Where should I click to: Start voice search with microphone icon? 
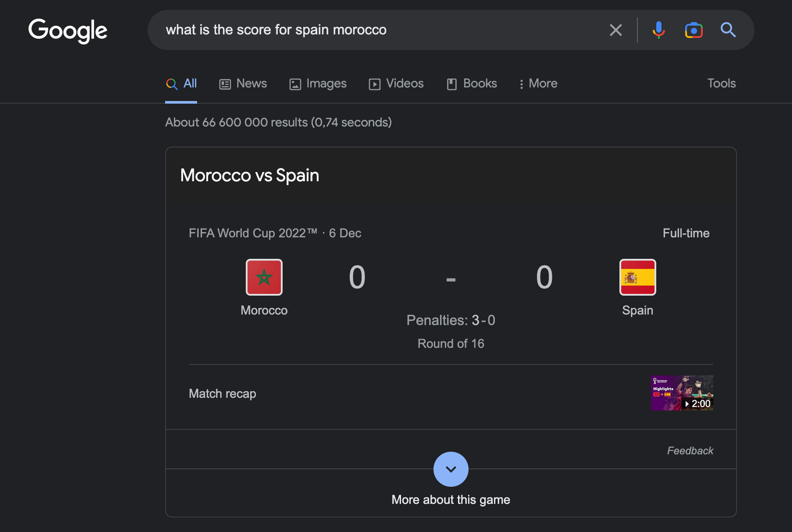pos(659,30)
